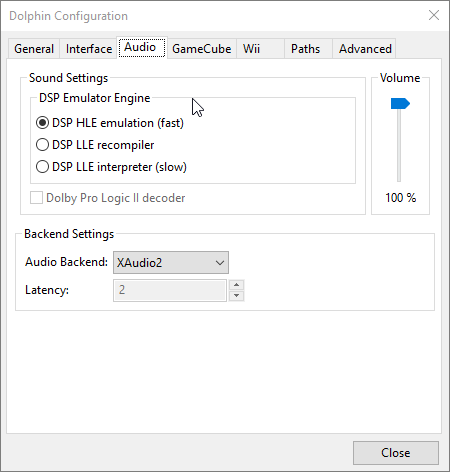
Task: Click the XAudio2 combo box arrow
Action: (x=220, y=263)
